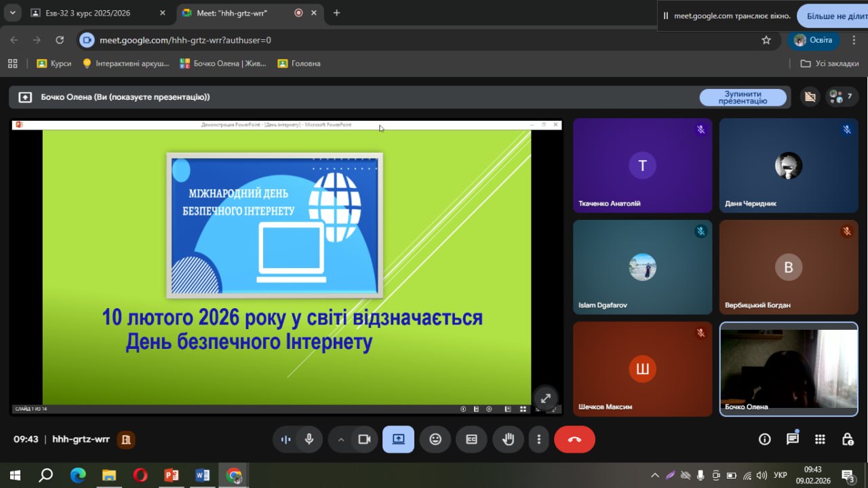The image size is (868, 488).
Task: Open more options three-dot menu
Action: [x=538, y=439]
